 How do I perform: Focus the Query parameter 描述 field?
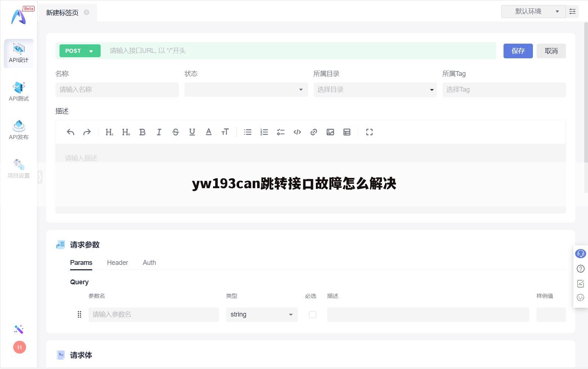pos(428,314)
